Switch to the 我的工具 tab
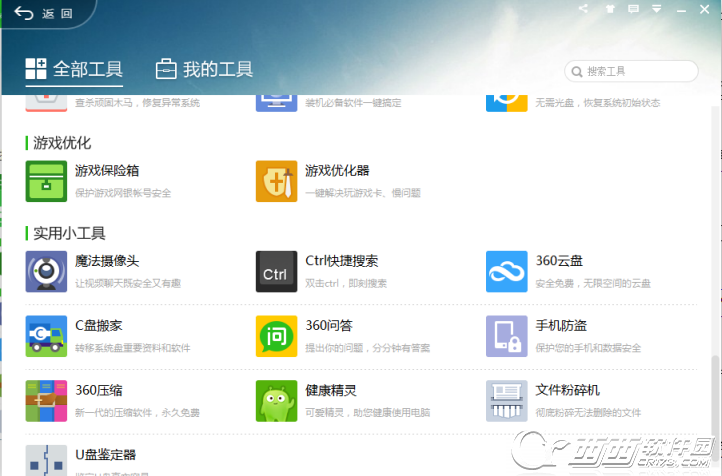Image resolution: width=722 pixels, height=476 pixels. pos(204,70)
